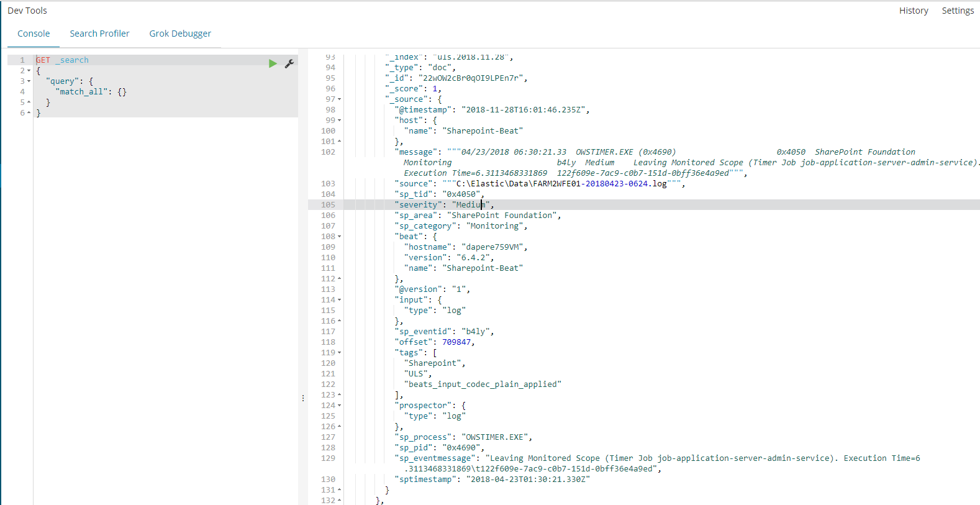The height and width of the screenshot is (505, 980).
Task: Fold the "prospector" object at line 124
Action: click(339, 406)
